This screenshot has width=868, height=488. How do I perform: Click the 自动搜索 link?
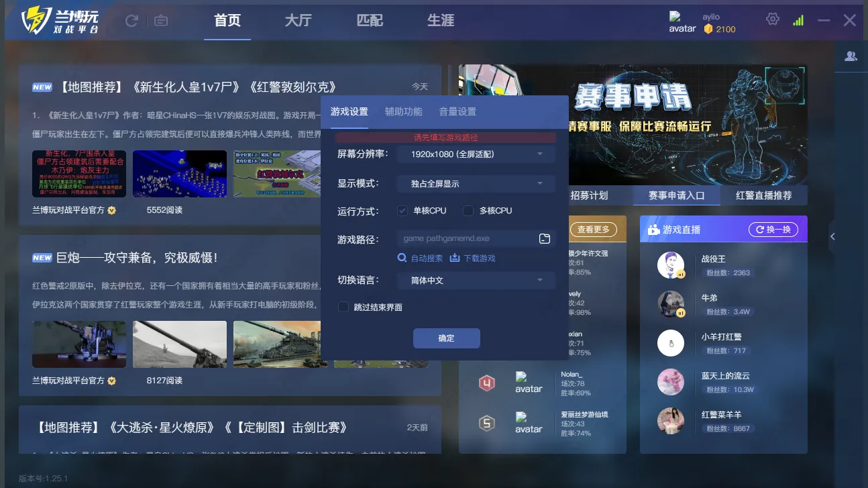(x=421, y=258)
